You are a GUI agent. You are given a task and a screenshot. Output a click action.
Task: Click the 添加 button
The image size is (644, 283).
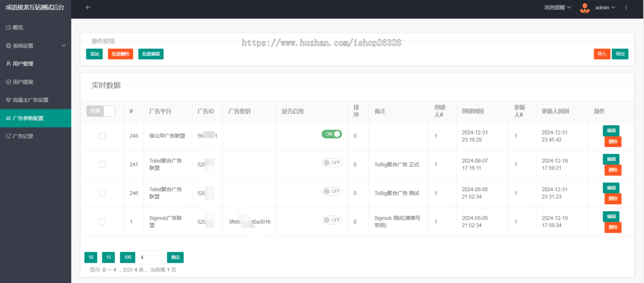coord(94,54)
